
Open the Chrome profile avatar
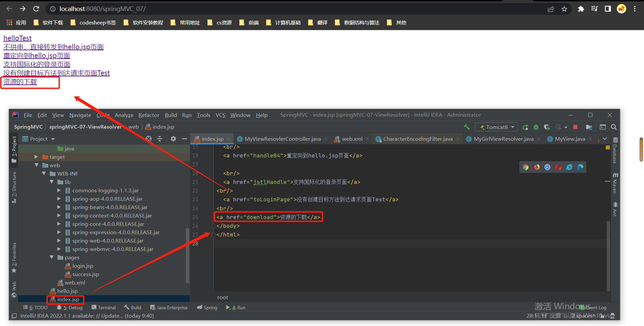tap(622, 9)
